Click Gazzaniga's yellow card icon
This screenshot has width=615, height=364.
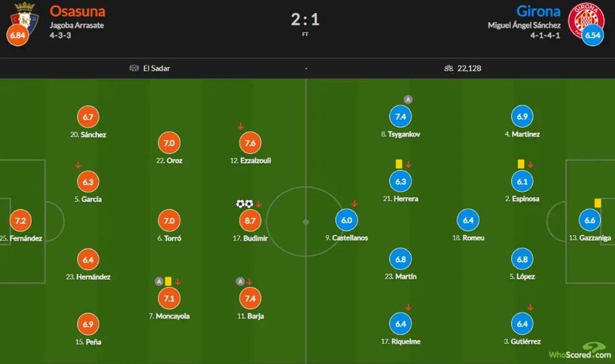pyautogui.click(x=598, y=203)
